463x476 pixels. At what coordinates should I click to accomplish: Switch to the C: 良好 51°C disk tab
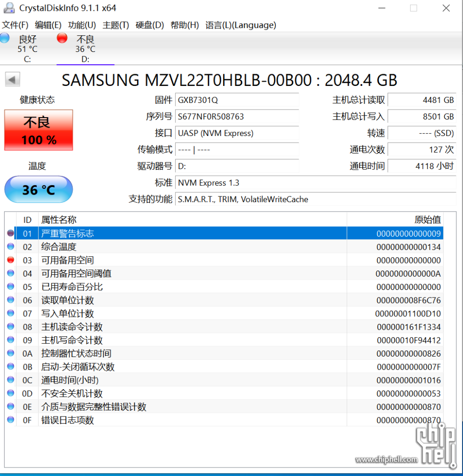point(27,49)
